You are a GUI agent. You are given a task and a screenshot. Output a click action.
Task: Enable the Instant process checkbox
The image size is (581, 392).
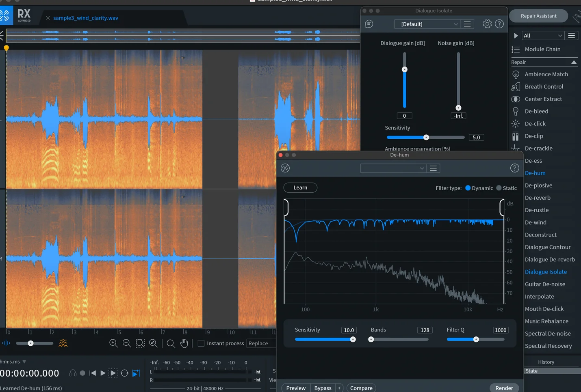click(201, 343)
